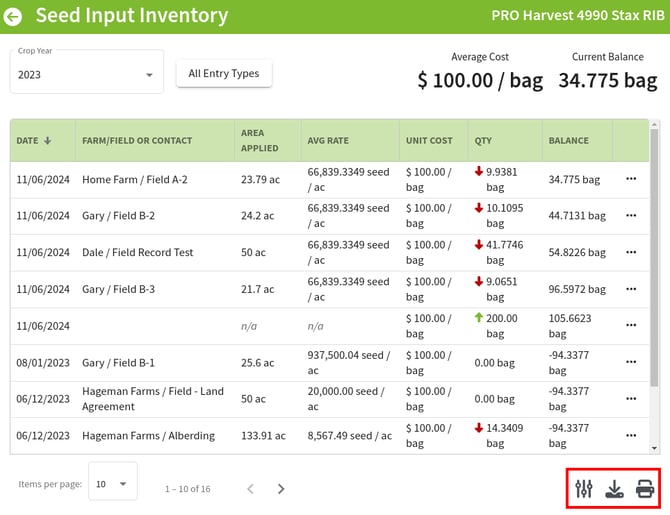Click the table's vertical scrollbar

click(x=655, y=260)
